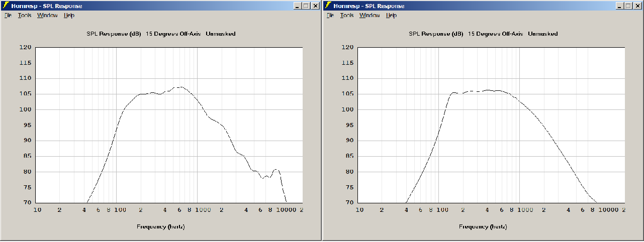Screen dimensions: 644x242
Task: Open Tools menu in left Hornresp window
Action: pos(25,16)
